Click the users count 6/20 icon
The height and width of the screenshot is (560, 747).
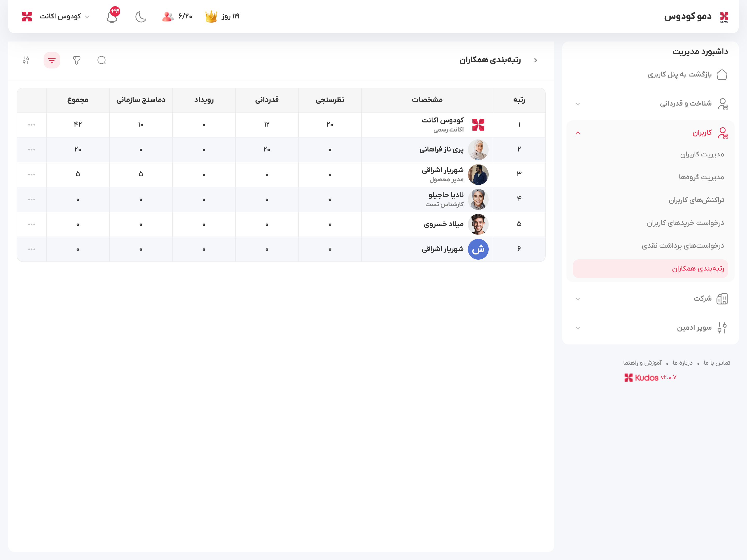coord(168,16)
